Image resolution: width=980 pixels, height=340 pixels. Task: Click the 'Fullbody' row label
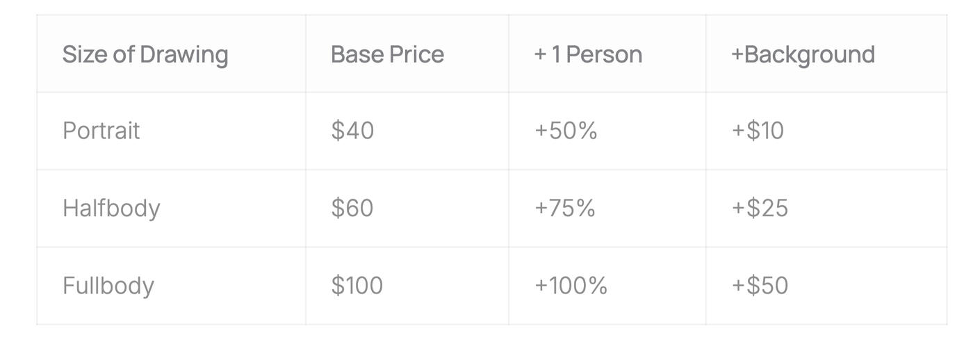point(108,286)
